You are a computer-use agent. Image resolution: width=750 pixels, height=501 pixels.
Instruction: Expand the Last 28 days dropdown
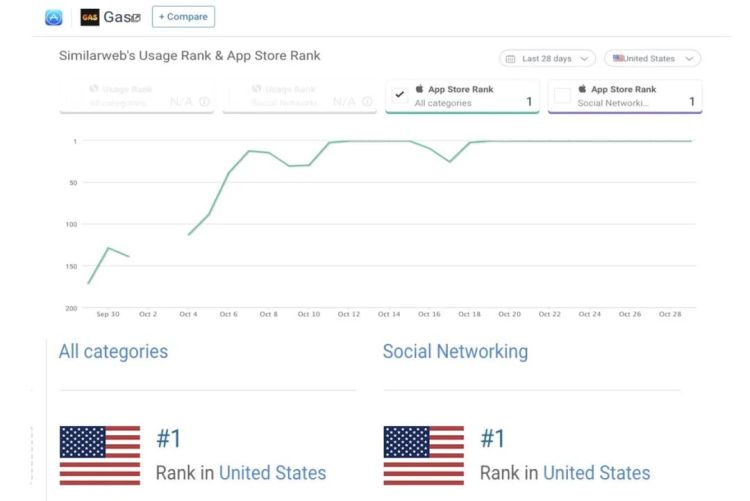(548, 59)
